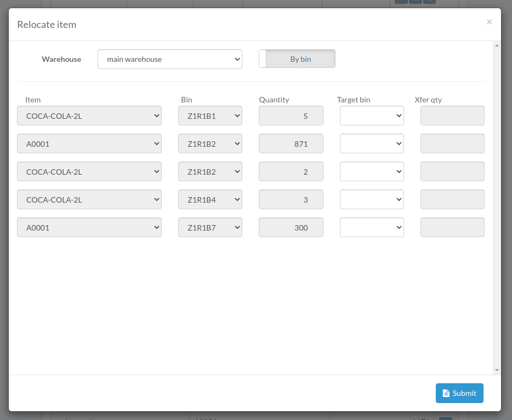Click Xfer qty field for quantity 871 row
Image resolution: width=512 pixels, height=420 pixels.
click(453, 143)
